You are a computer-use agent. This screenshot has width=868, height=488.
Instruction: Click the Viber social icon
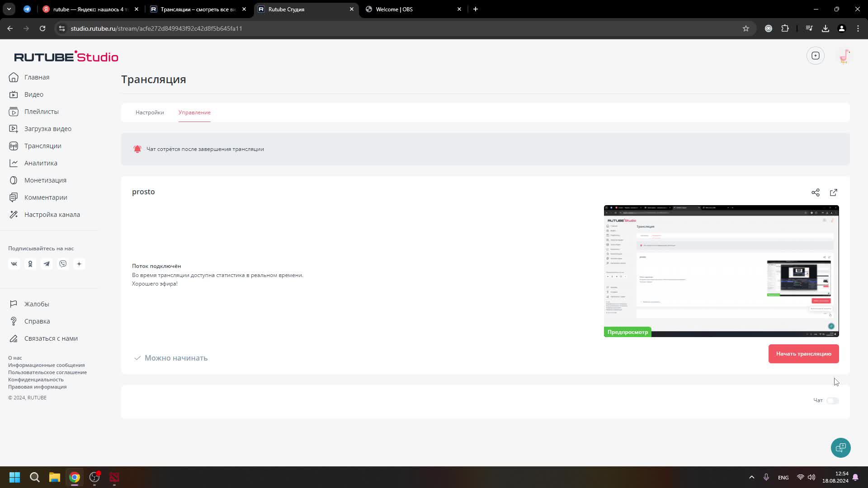click(63, 264)
